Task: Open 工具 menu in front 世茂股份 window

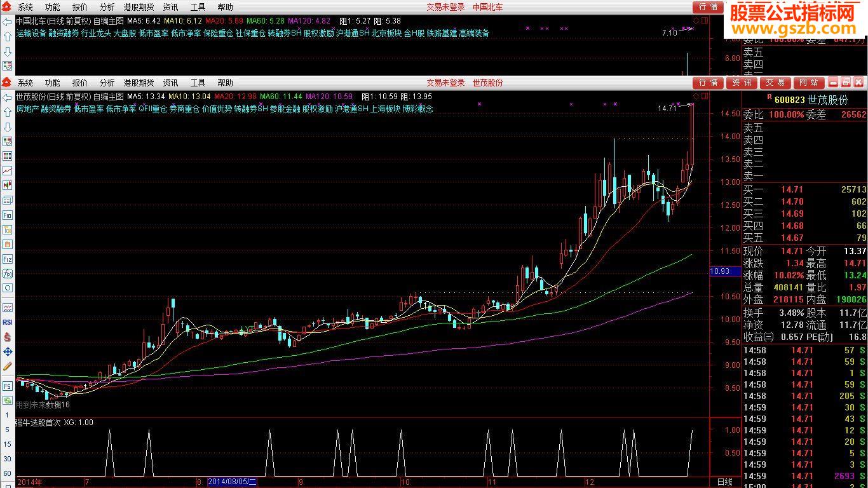Action: 198,83
